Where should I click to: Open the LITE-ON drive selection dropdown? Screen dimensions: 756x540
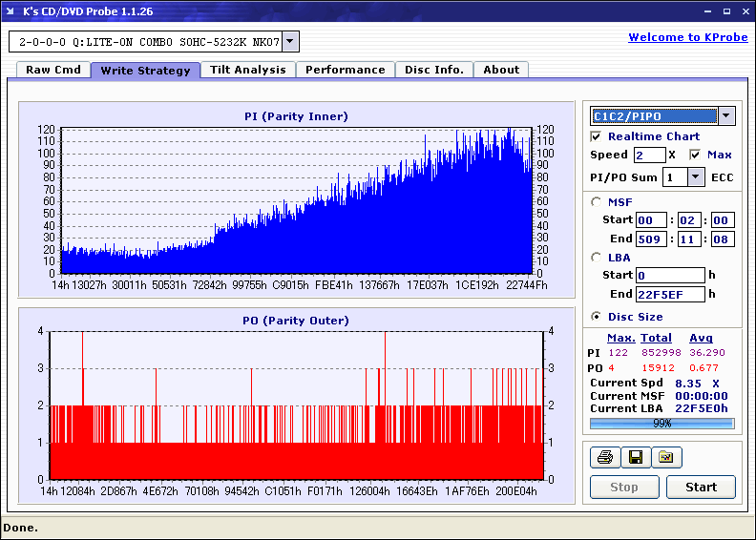(291, 42)
